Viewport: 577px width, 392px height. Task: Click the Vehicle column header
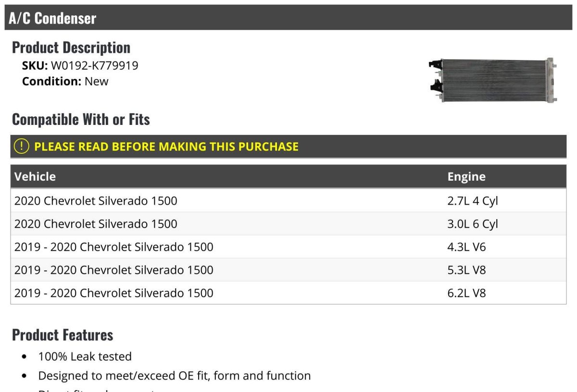click(x=35, y=176)
